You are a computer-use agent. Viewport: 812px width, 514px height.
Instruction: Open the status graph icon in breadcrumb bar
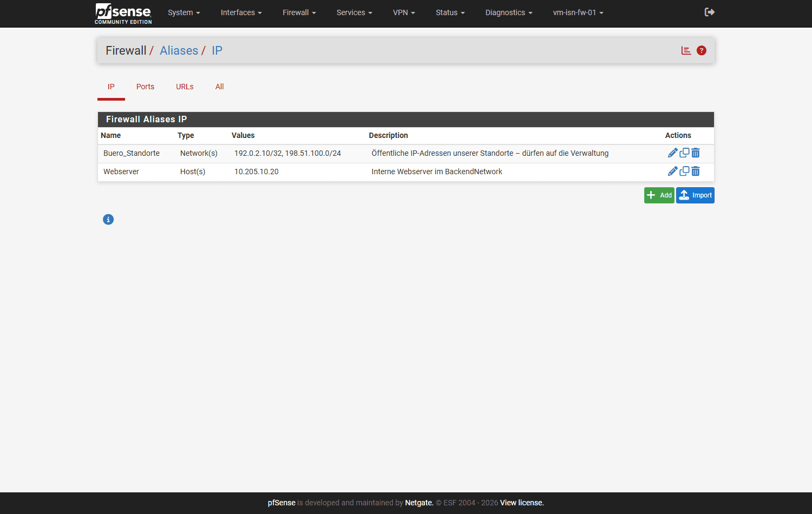(x=686, y=50)
